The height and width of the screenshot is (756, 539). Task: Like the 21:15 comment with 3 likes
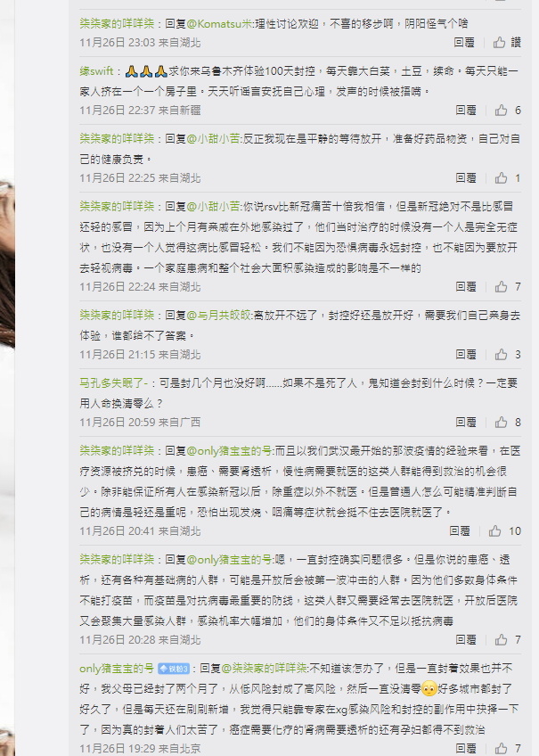pos(501,355)
